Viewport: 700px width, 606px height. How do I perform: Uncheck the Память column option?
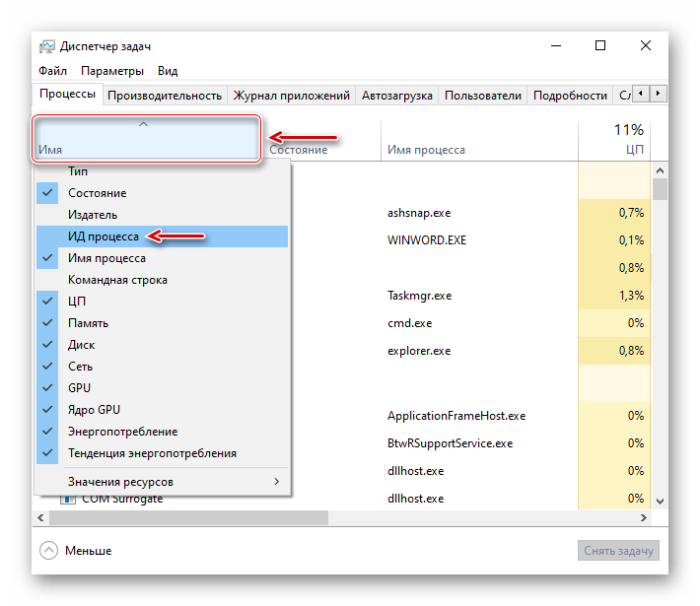(88, 323)
